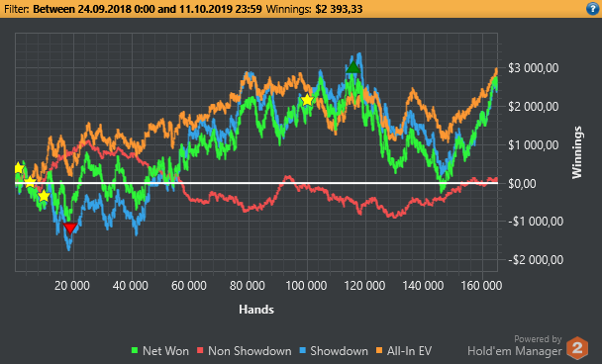Click the red Non Showdown color swatch

click(200, 350)
